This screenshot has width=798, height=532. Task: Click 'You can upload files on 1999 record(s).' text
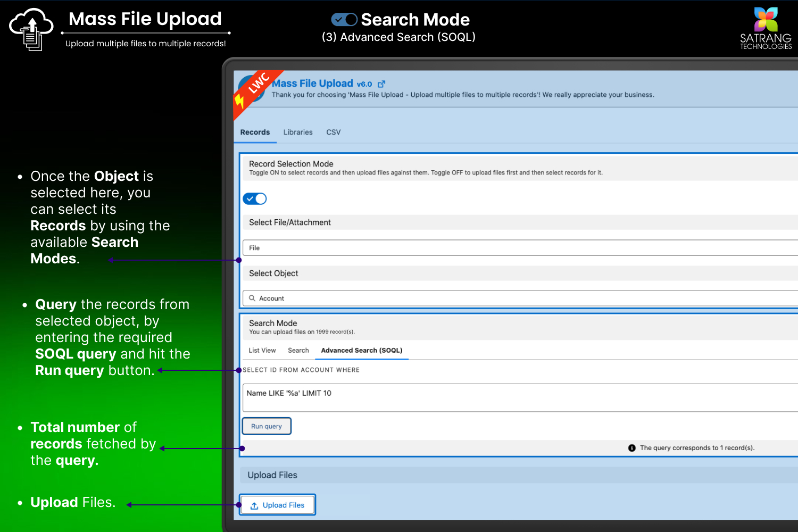[x=302, y=332]
